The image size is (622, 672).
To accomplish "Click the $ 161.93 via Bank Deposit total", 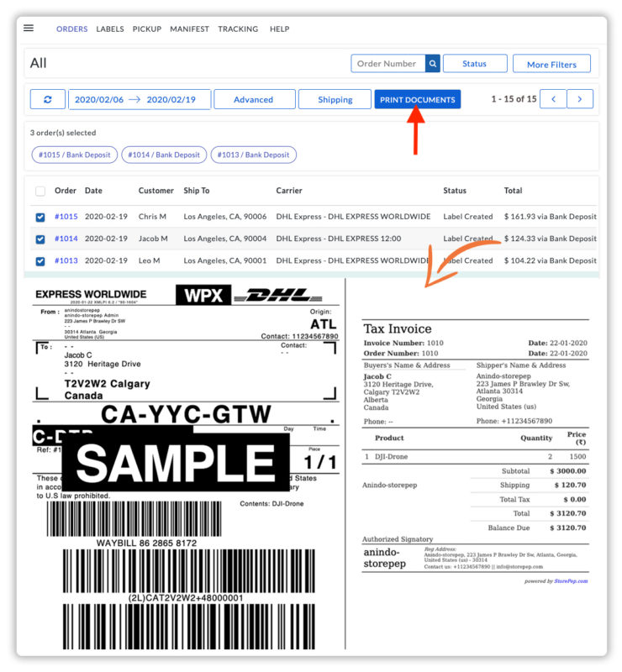I will click(551, 217).
